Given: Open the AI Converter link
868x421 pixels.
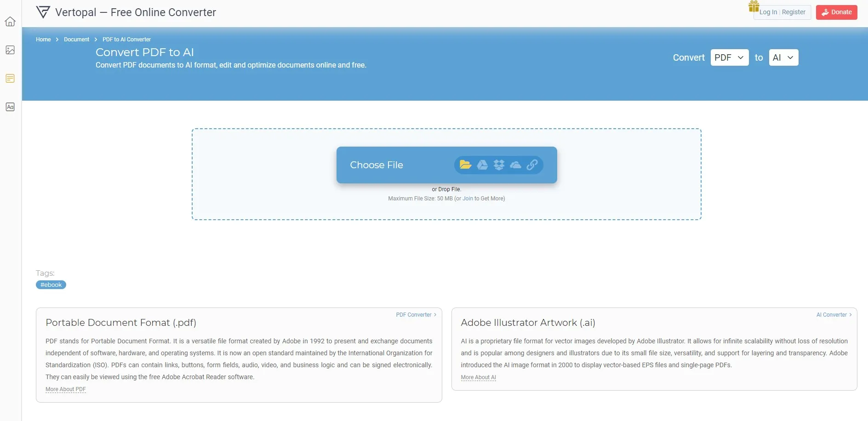Looking at the screenshot, I should tap(834, 315).
